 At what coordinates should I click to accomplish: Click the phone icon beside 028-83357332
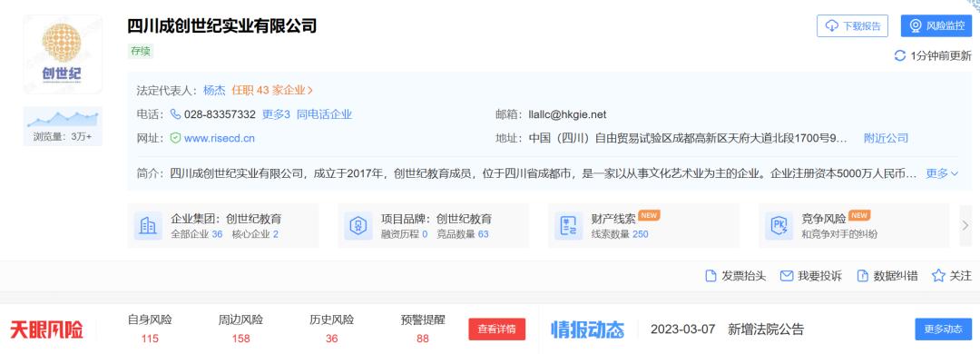tap(176, 114)
